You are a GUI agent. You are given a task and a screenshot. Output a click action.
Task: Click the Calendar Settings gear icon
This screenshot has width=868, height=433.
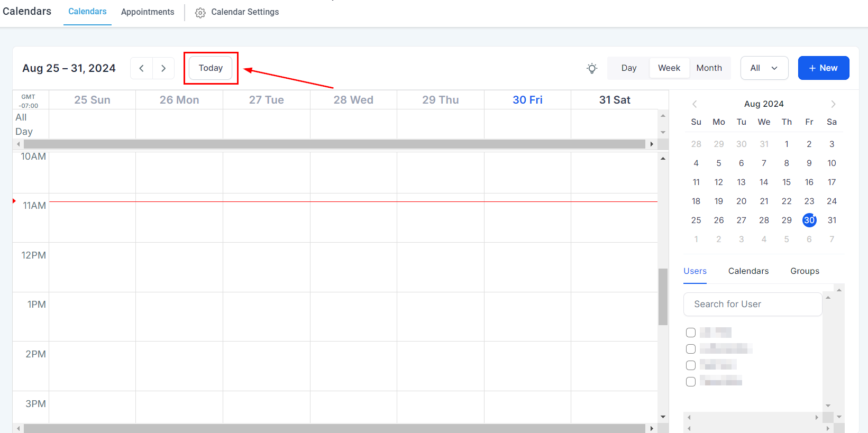click(200, 13)
